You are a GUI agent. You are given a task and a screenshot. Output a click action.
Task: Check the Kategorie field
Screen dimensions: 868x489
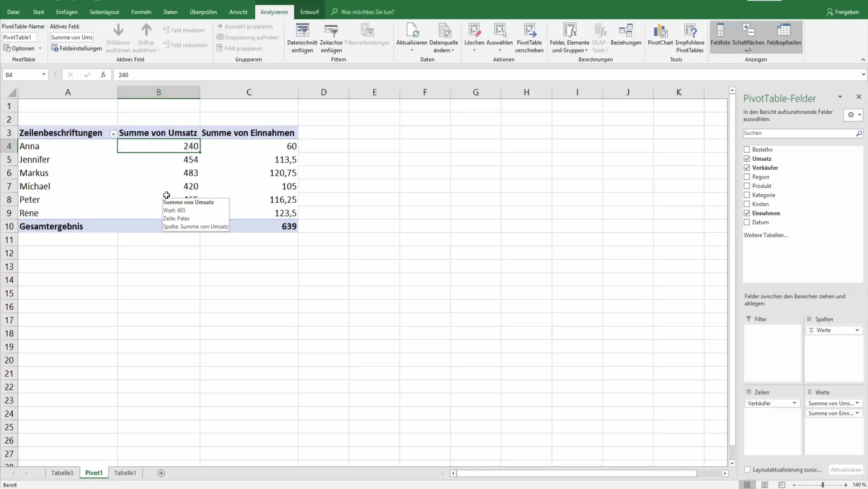747,195
